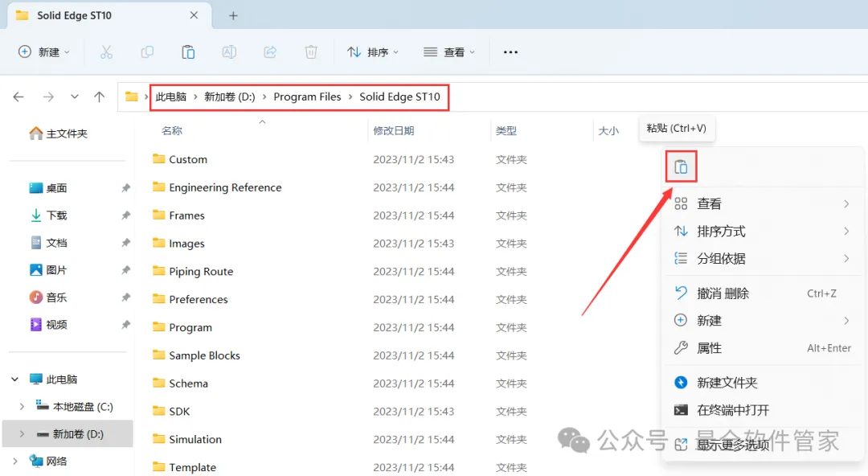This screenshot has height=476, width=868.
Task: Open 图片 in the sidebar
Action: 47,270
